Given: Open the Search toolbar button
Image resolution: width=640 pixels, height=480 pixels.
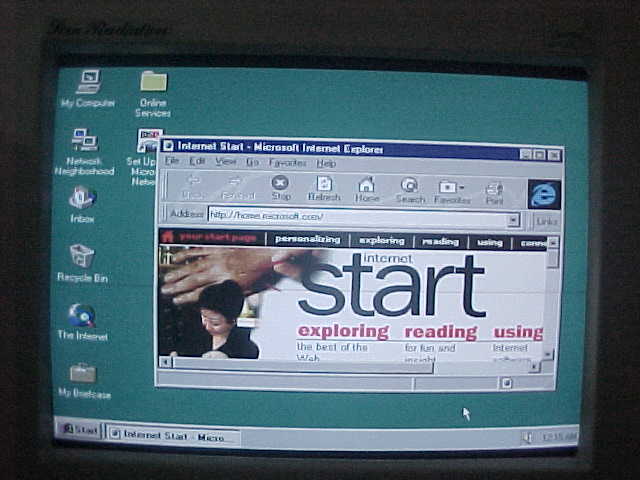Looking at the screenshot, I should pos(410,191).
